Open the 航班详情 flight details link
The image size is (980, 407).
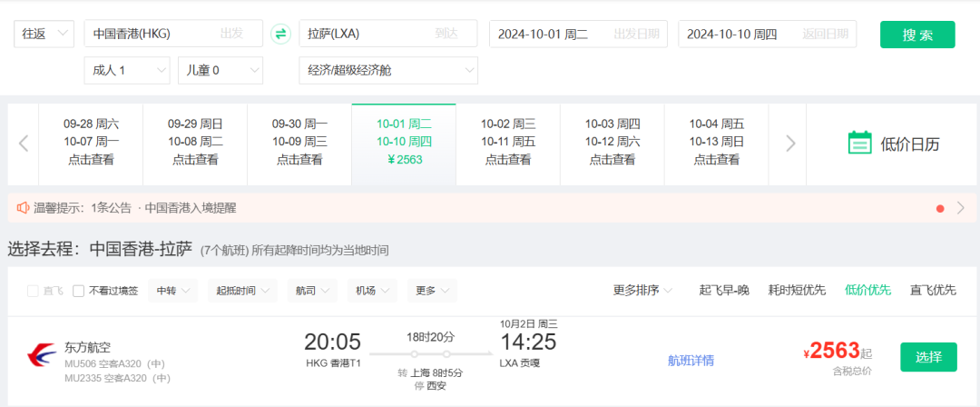coord(691,361)
